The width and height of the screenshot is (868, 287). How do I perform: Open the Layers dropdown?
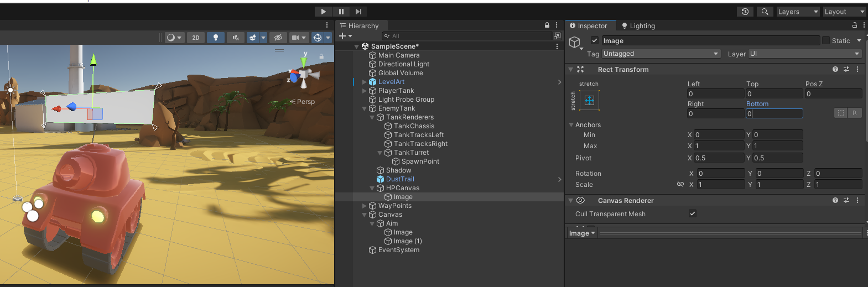pos(798,12)
